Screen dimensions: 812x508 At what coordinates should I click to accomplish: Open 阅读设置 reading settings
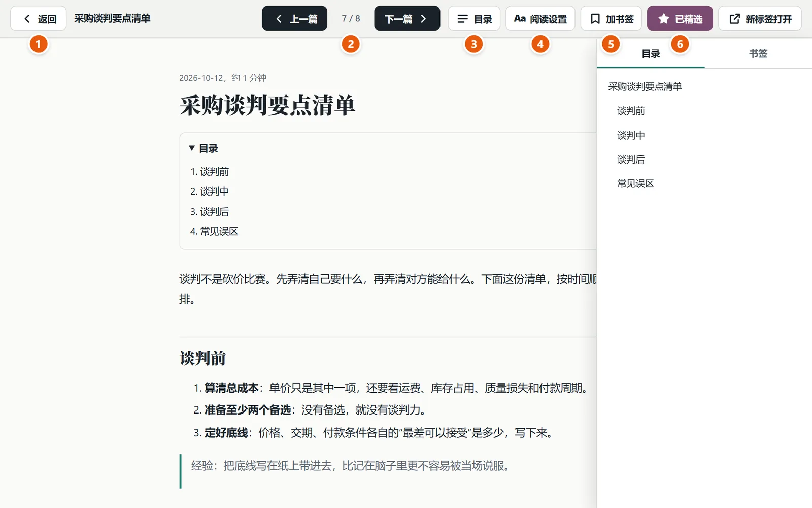click(540, 19)
